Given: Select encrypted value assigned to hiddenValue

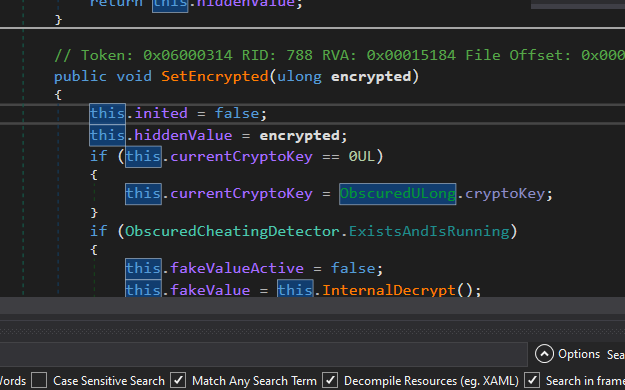Looking at the screenshot, I should pos(299,136).
